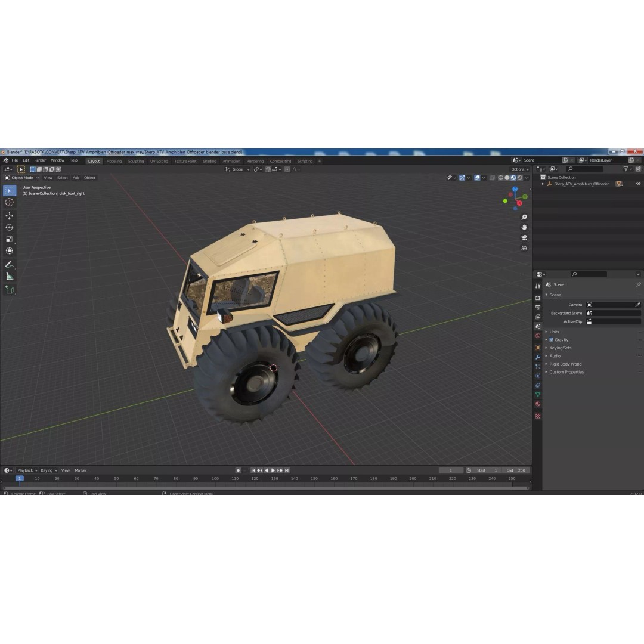Open the Texture properties tab
Viewport: 644px width, 644px height.
click(x=538, y=416)
